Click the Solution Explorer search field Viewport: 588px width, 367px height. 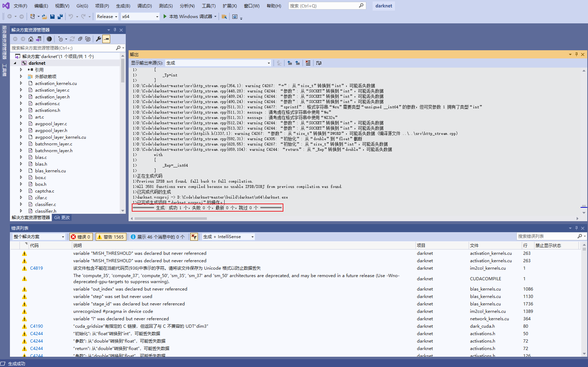(64, 48)
